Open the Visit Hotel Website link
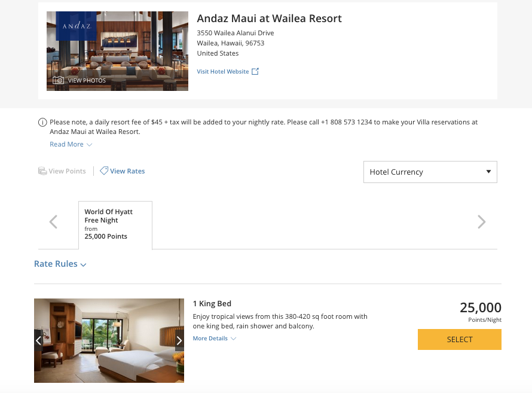 point(228,72)
